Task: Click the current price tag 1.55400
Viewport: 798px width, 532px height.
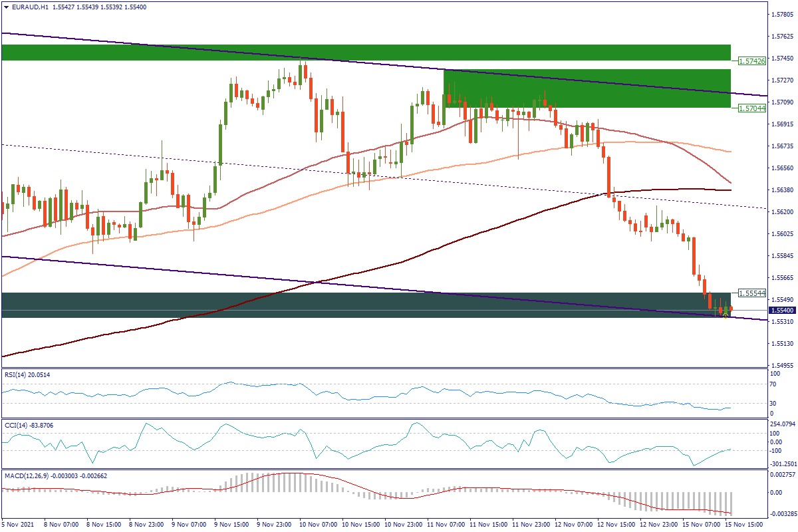Action: pyautogui.click(x=783, y=310)
